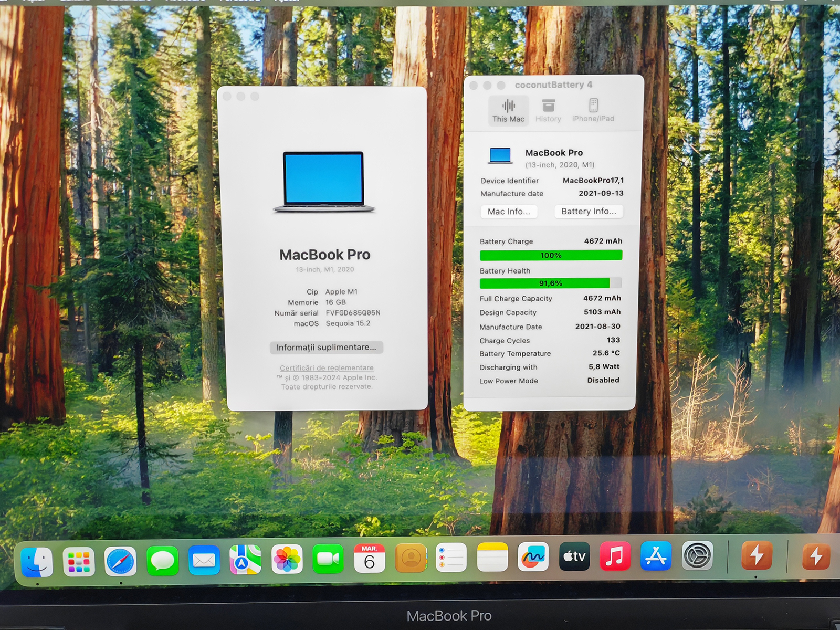The width and height of the screenshot is (840, 630).
Task: Open System Settings from Dock
Action: (x=697, y=555)
